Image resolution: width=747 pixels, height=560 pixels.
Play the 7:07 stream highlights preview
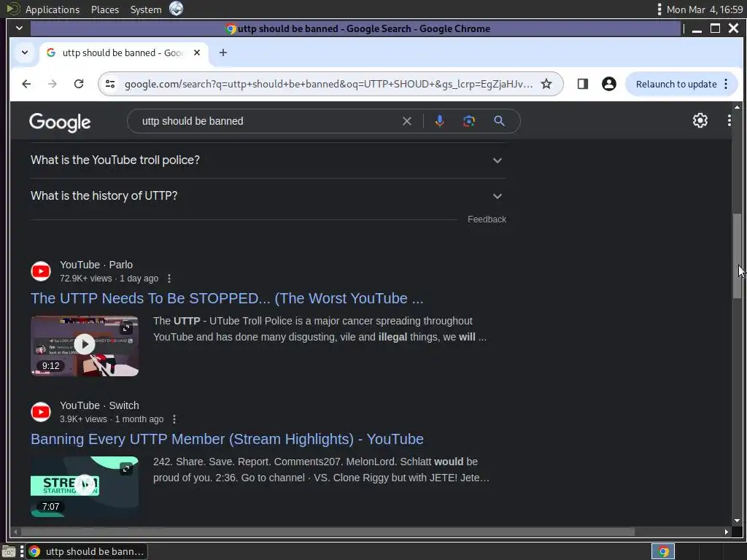tap(85, 485)
